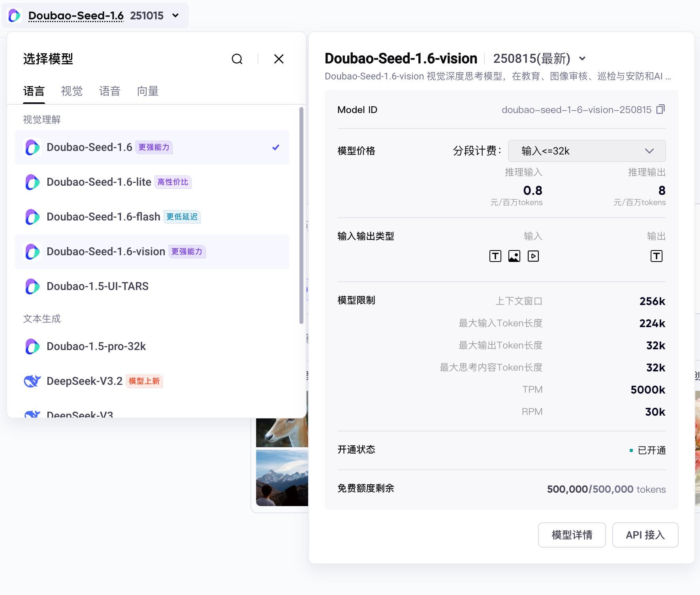Viewport: 700px width, 595px height.
Task: Click the Doubao-1.5-UI-TARS logo icon
Action: click(x=32, y=286)
